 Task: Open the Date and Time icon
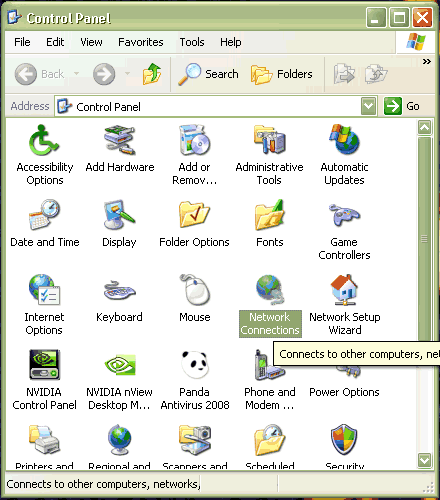pos(44,215)
